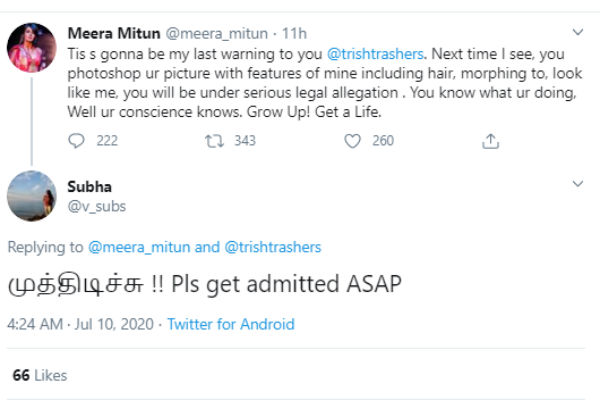Retweet Meera Mitun's tweet
600x400 pixels.
pyautogui.click(x=213, y=142)
